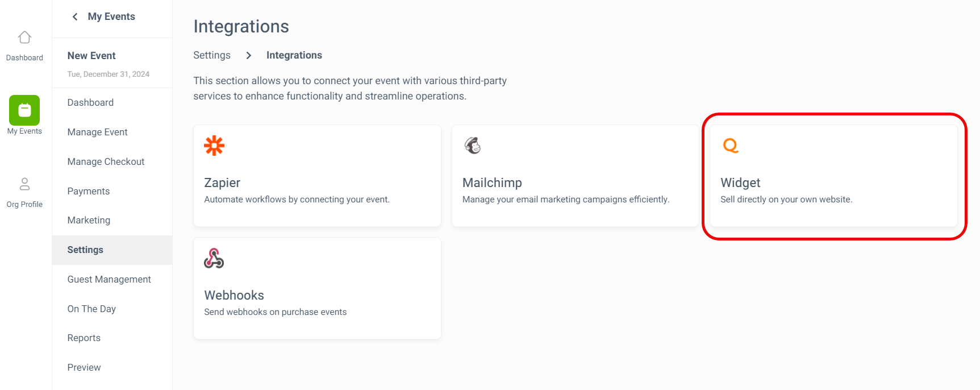The width and height of the screenshot is (980, 390).
Task: Click the Webhooks logo icon
Action: coord(214,258)
